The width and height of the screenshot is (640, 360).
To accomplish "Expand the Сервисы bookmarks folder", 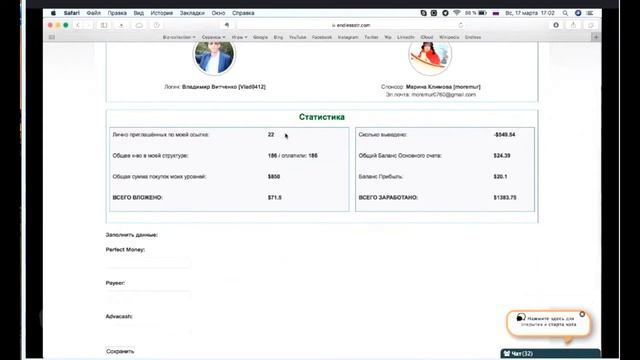I will (x=213, y=37).
